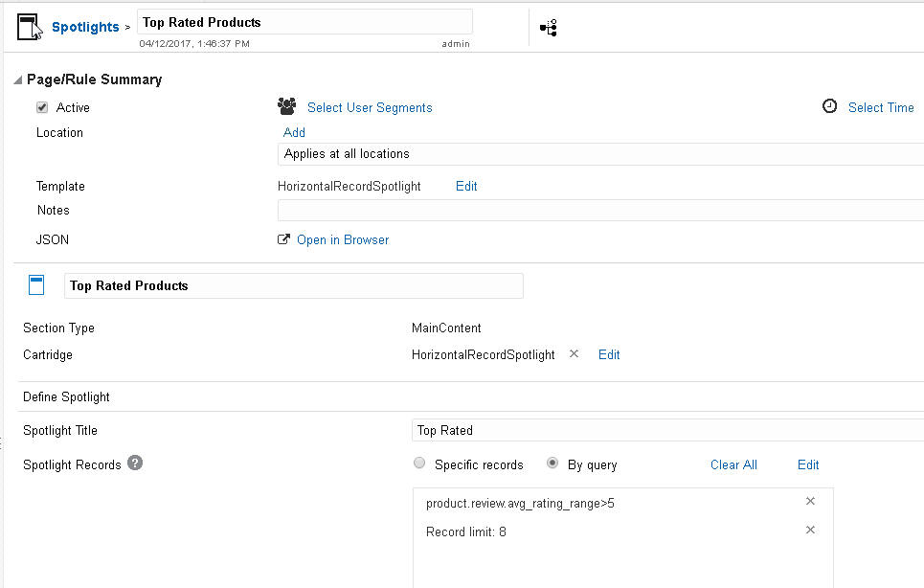
Task: Remove the HorizontalRecordSpotlight cartridge with X
Action: coord(575,353)
